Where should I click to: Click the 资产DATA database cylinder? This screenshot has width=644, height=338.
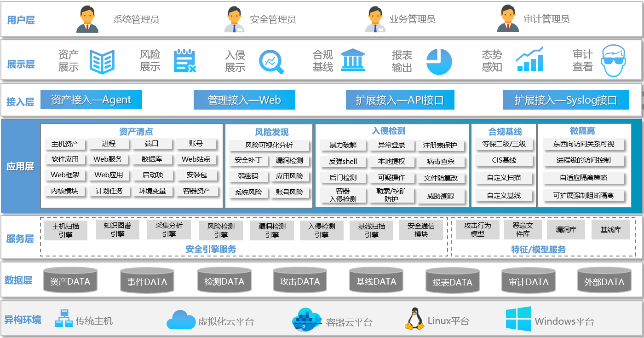[70, 280]
